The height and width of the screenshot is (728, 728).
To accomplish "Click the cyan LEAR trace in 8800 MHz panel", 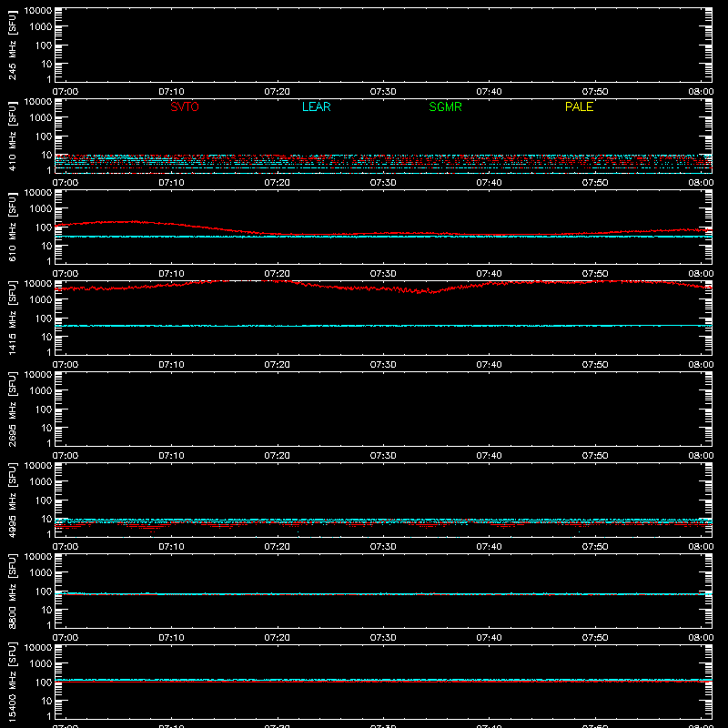I will 383,594.
